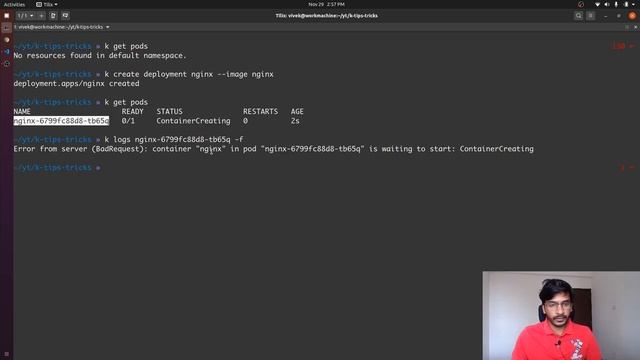640x360 pixels.
Task: Click the add terminal down icon
Action: (65, 16)
